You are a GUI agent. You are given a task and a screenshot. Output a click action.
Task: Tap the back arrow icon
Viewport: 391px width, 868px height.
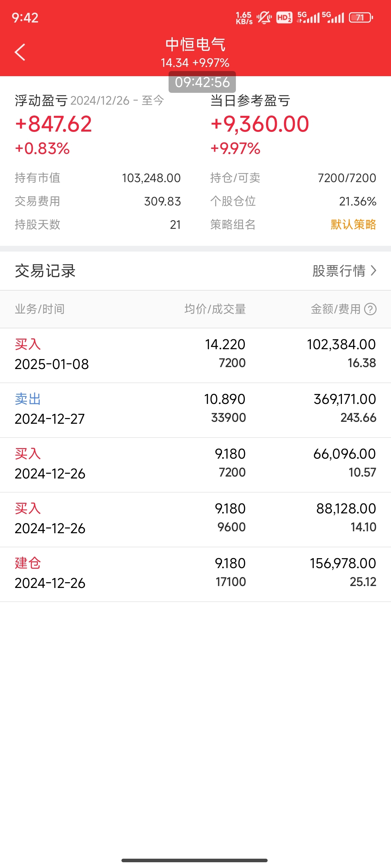point(20,52)
